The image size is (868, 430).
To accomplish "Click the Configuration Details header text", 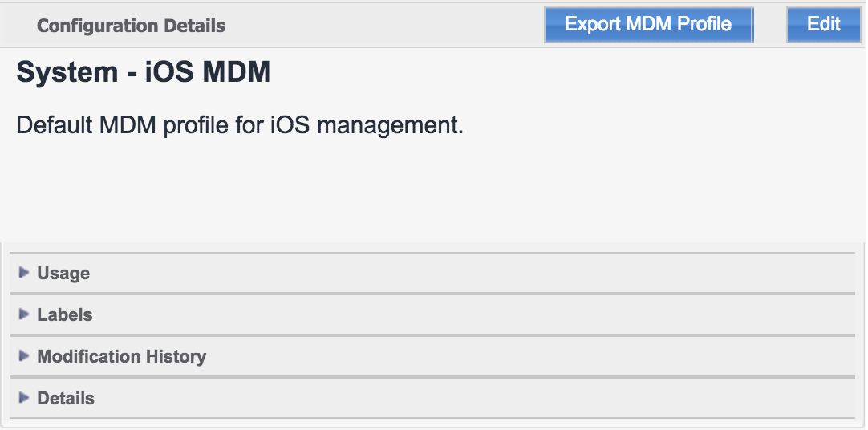I will pos(131,26).
